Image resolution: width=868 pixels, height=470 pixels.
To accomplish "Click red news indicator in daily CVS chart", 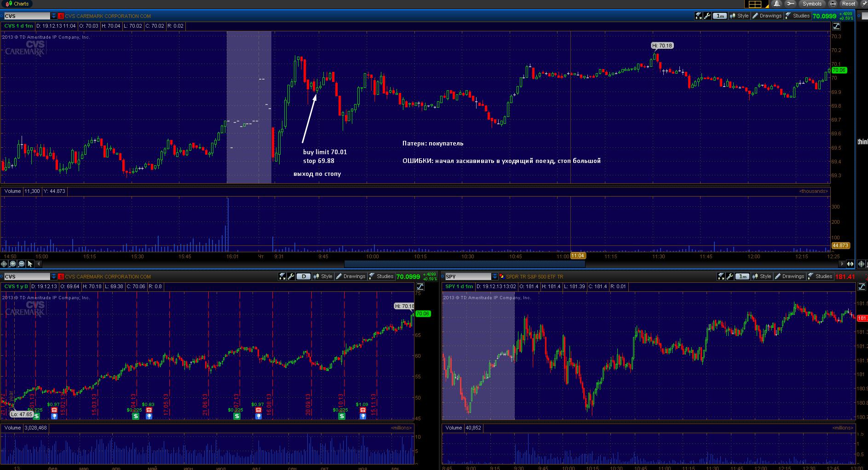I will coord(61,277).
